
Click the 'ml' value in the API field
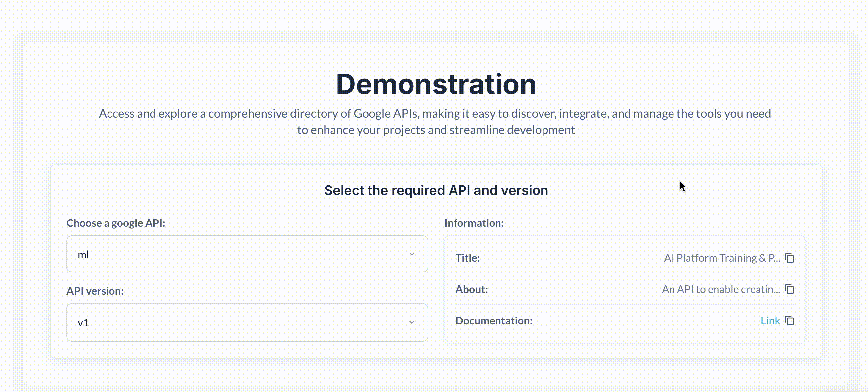tap(83, 255)
